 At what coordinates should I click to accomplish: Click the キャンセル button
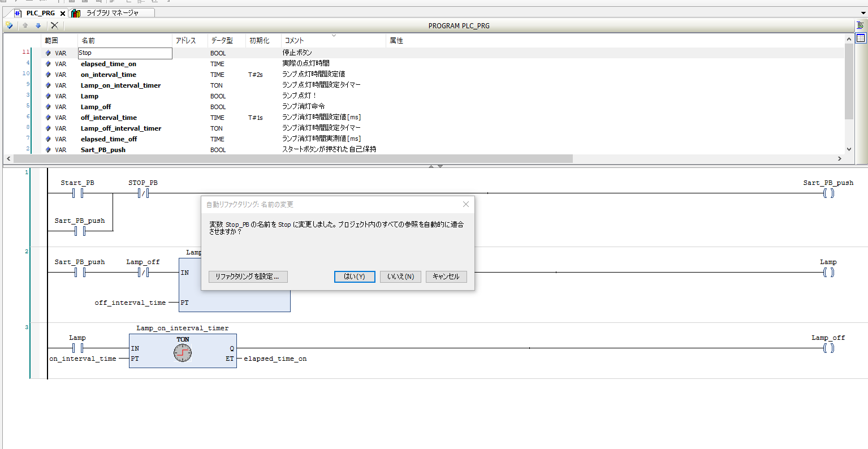click(x=446, y=277)
